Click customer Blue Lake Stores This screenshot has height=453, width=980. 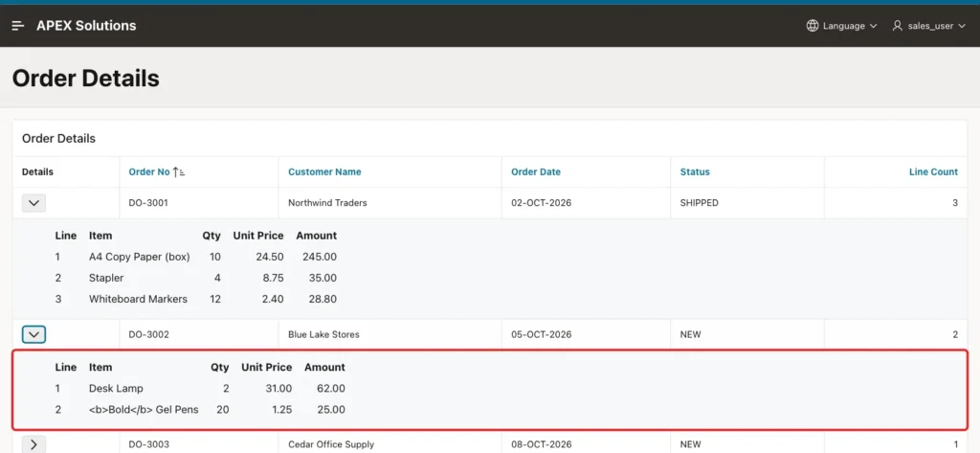click(323, 335)
